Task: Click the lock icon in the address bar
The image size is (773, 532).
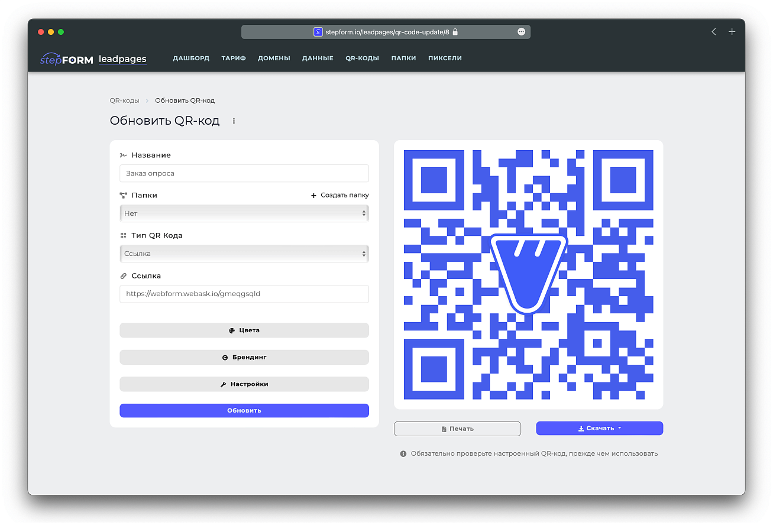Action: point(455,32)
